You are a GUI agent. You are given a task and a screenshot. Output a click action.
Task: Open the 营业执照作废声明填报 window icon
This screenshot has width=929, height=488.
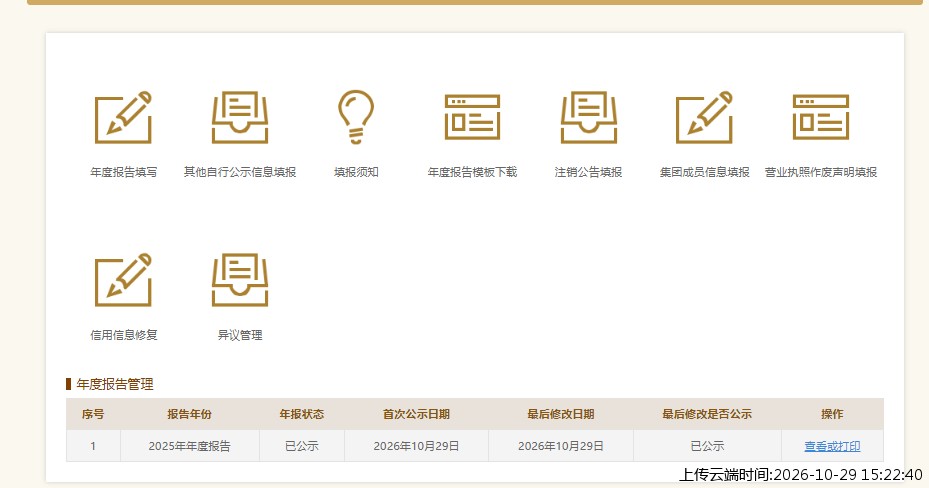[821, 117]
